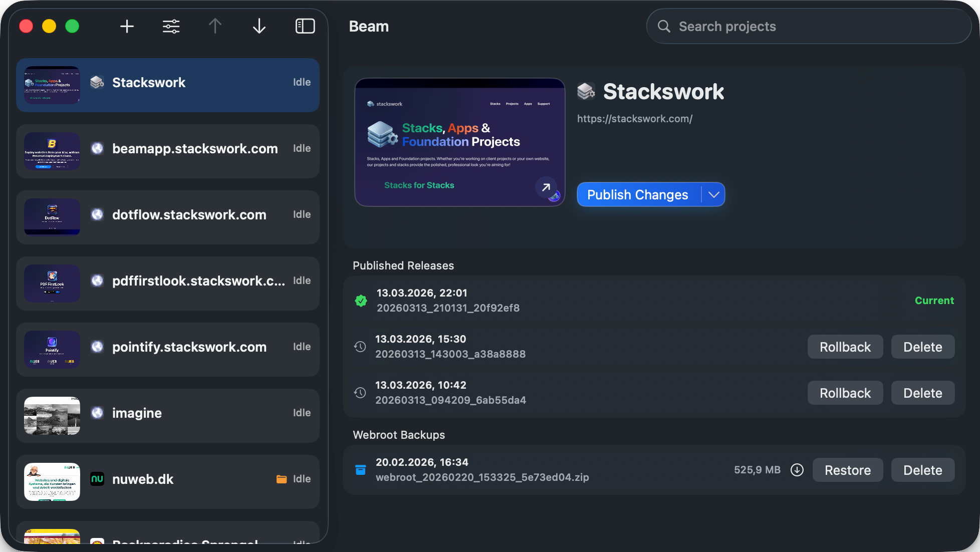Open the link https://stackswork.com/

[634, 119]
